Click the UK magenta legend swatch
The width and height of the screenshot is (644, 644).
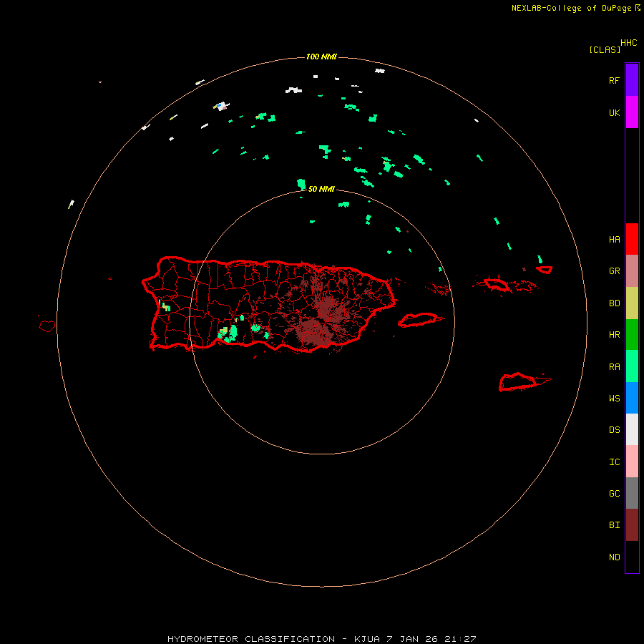632,112
